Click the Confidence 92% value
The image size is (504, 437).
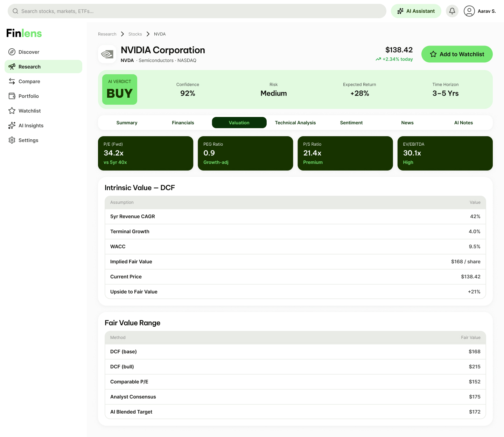(188, 93)
